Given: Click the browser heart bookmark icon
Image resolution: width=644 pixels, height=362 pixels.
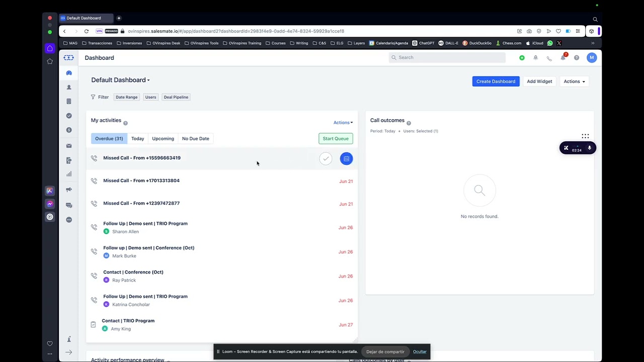Looking at the screenshot, I should 558,31.
